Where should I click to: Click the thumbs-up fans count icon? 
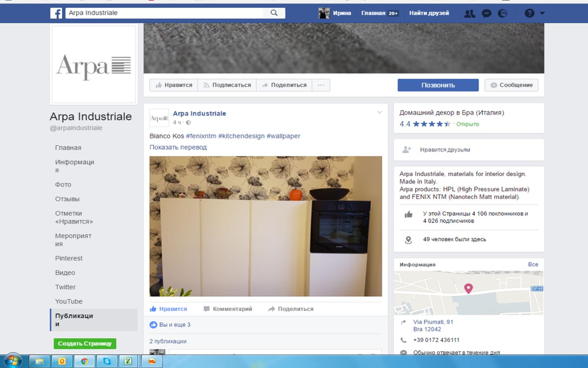click(x=408, y=215)
